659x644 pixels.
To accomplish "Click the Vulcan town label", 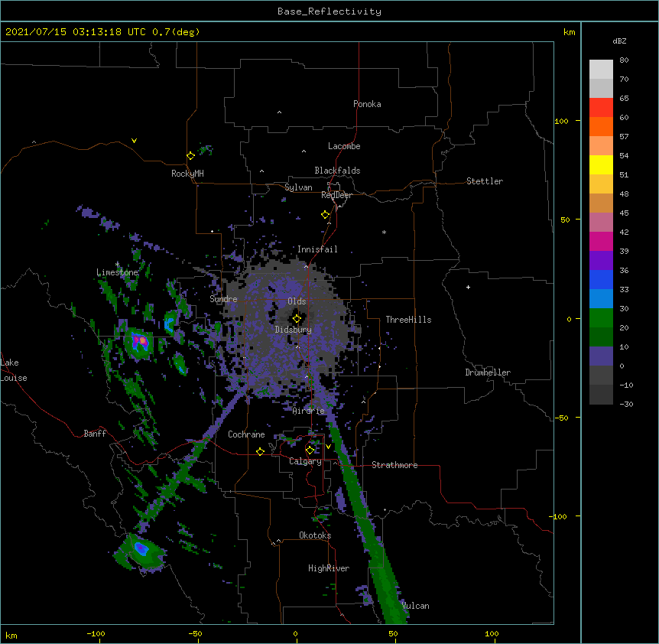I will tap(415, 606).
